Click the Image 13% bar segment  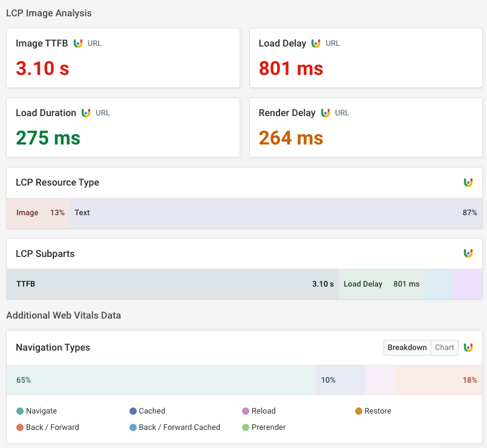(x=36, y=212)
